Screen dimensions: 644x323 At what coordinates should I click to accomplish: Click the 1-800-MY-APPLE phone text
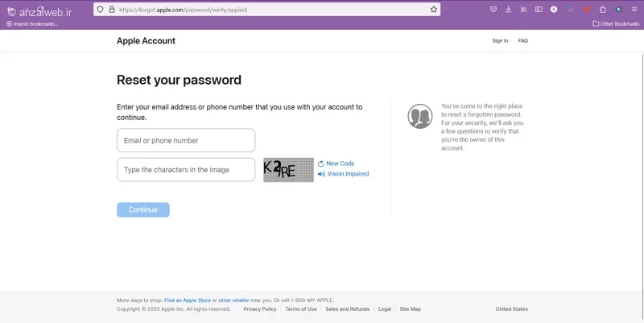[x=312, y=300]
